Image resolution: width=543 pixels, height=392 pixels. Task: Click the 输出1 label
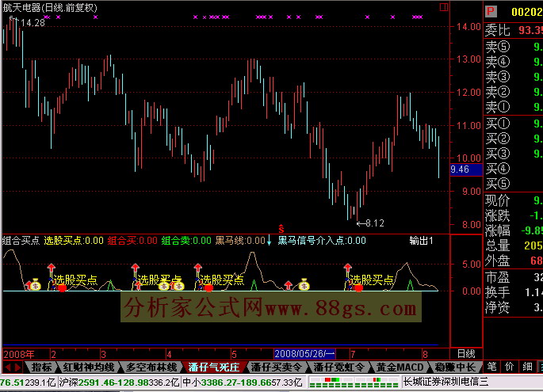pos(421,240)
